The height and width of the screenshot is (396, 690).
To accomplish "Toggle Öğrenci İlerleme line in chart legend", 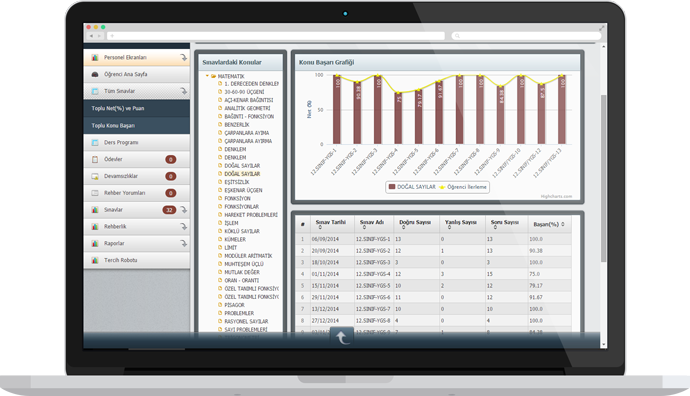I will pyautogui.click(x=462, y=187).
